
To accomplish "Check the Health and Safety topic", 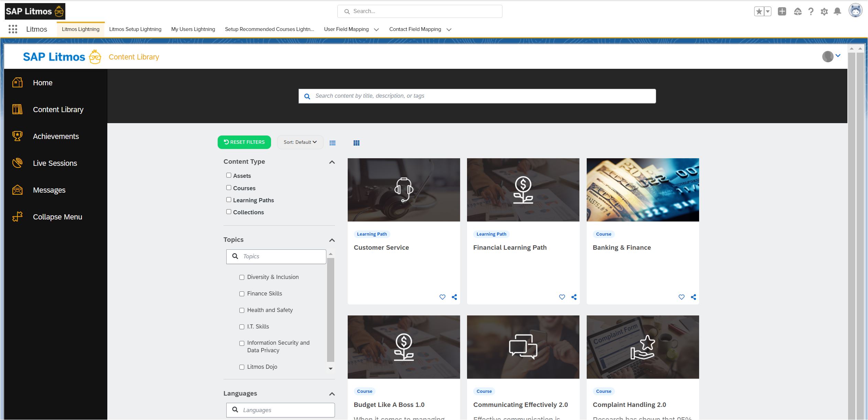I will point(242,310).
